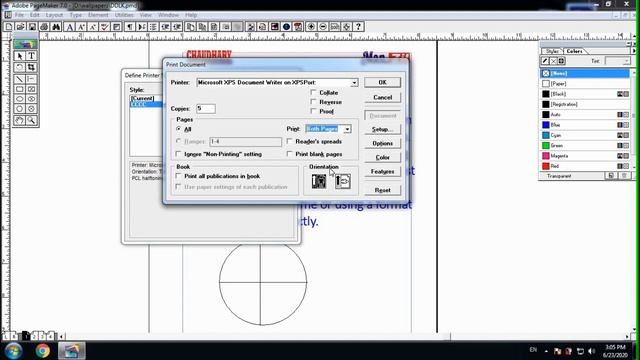
Task: Enable the Reverse checkbox
Action: 313,102
